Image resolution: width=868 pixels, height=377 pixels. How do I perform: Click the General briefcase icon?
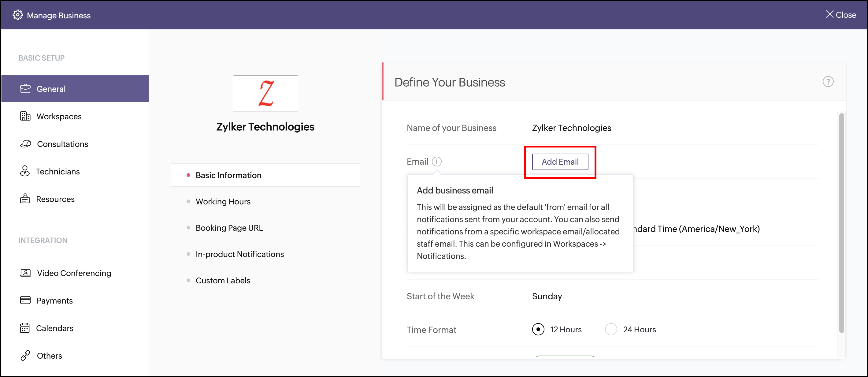(x=25, y=89)
